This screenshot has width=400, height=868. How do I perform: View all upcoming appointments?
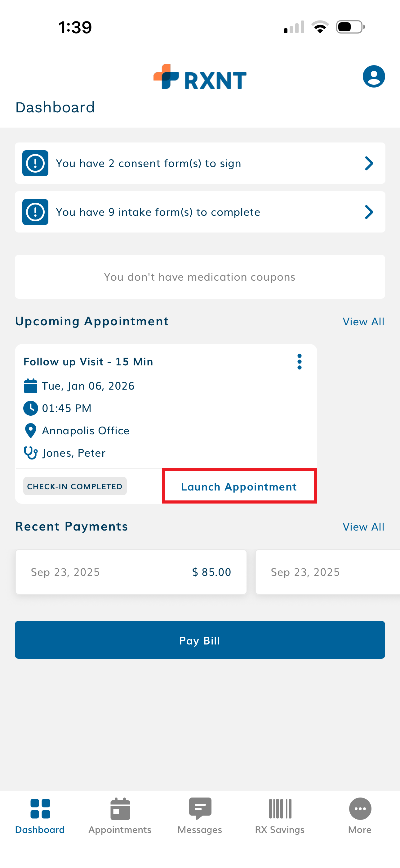point(363,322)
